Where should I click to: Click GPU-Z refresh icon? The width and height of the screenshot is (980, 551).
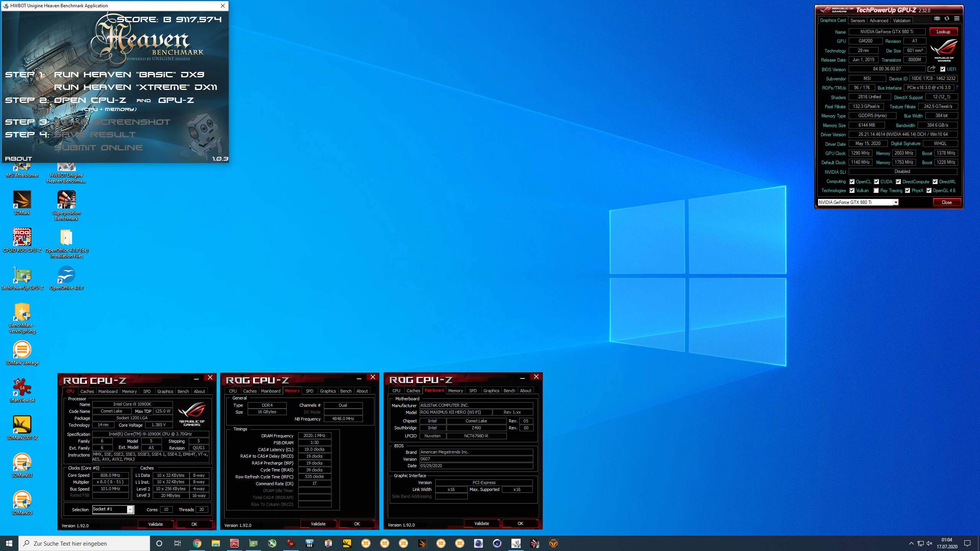pos(947,19)
